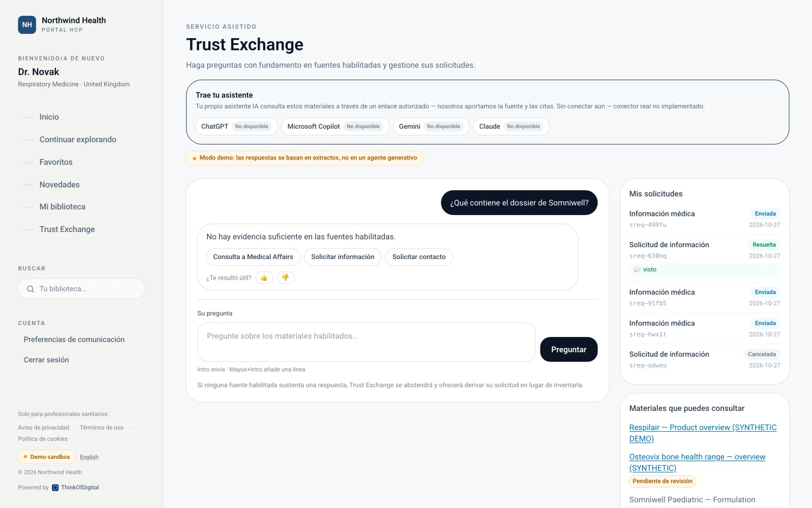Screen dimensions: 812x508
Task: Click the Pendiente de revisión badge
Action: point(662,481)
